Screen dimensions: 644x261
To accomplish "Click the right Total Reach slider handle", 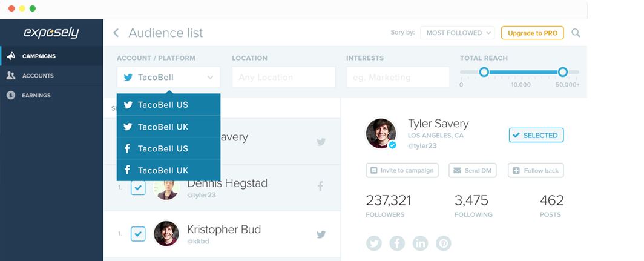I will coord(563,72).
